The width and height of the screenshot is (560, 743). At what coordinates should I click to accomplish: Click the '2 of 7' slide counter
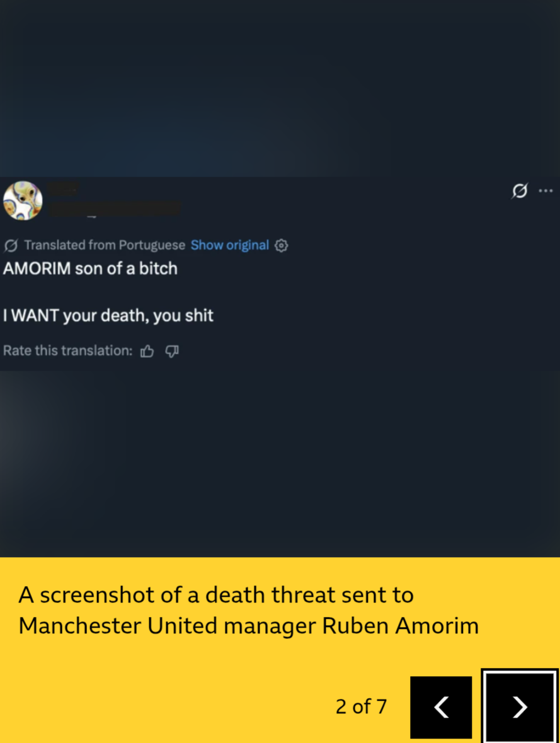pos(361,706)
